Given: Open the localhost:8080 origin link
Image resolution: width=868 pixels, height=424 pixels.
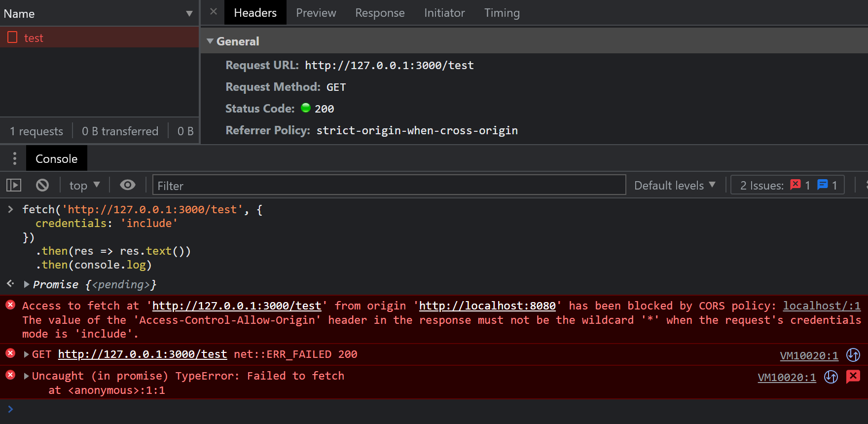Looking at the screenshot, I should tap(487, 306).
